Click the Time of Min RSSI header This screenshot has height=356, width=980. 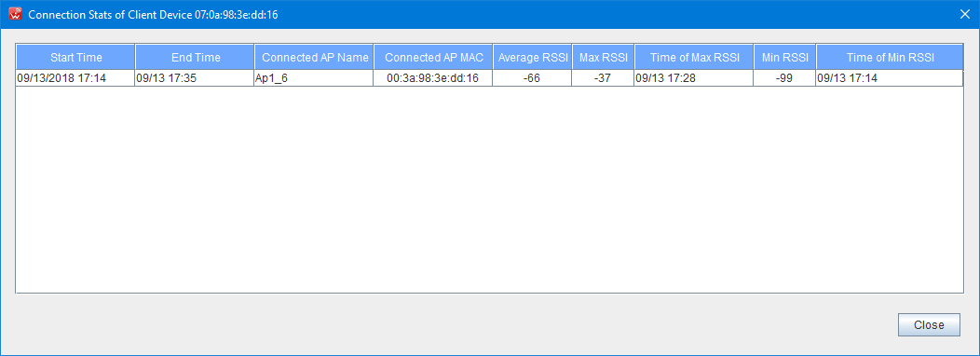(x=890, y=57)
